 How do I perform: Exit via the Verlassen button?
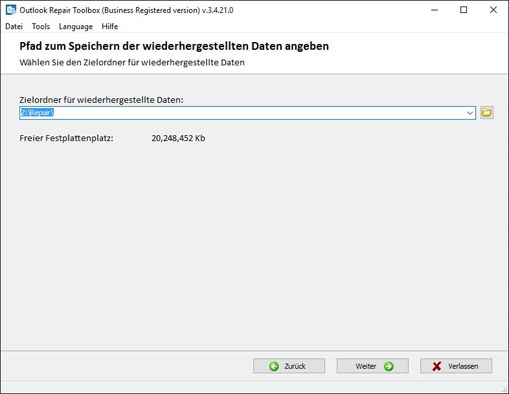coord(456,366)
